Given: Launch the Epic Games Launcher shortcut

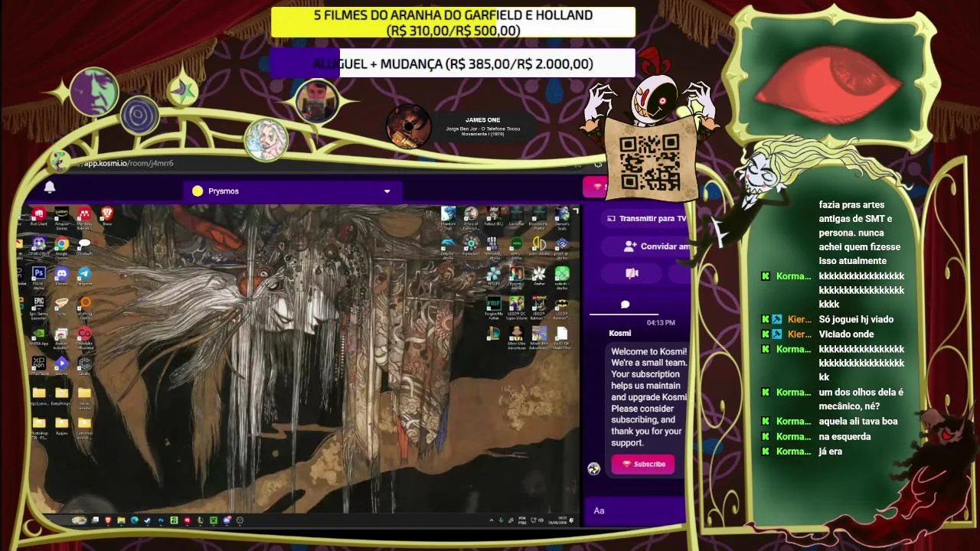Looking at the screenshot, I should click(38, 307).
